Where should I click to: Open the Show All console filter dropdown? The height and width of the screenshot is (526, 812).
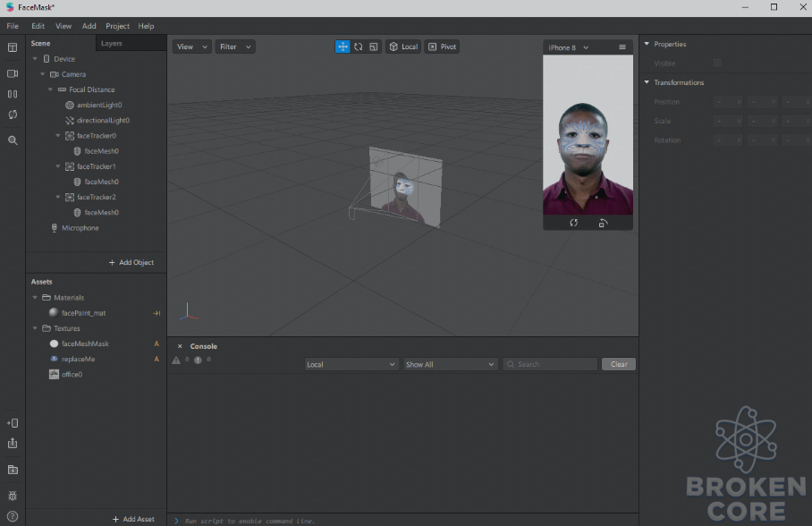(450, 364)
